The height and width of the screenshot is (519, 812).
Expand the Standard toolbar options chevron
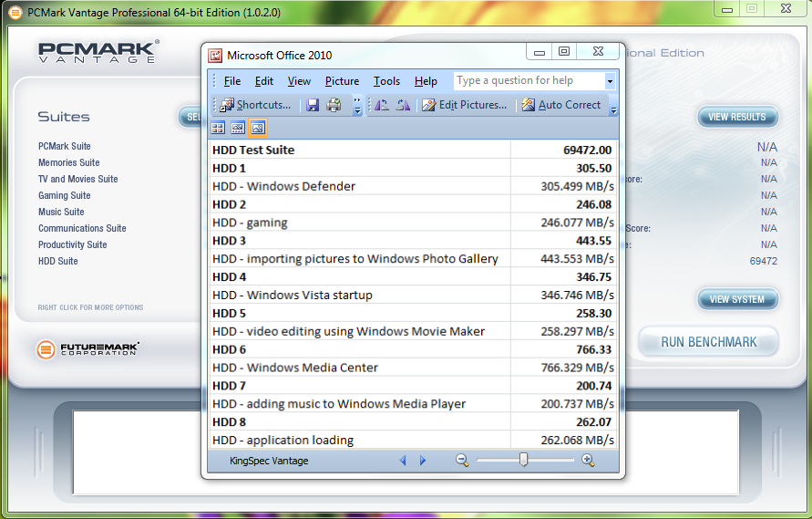pyautogui.click(x=357, y=105)
